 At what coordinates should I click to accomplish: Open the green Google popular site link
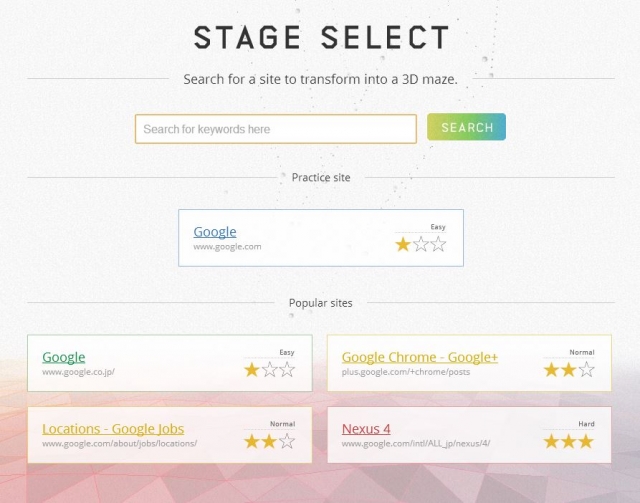point(64,357)
